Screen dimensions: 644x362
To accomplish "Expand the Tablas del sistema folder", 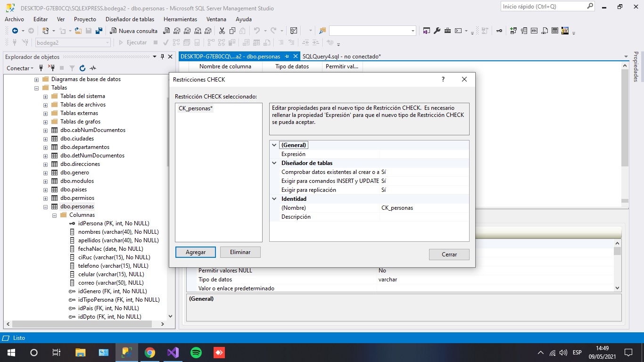I will click(46, 96).
